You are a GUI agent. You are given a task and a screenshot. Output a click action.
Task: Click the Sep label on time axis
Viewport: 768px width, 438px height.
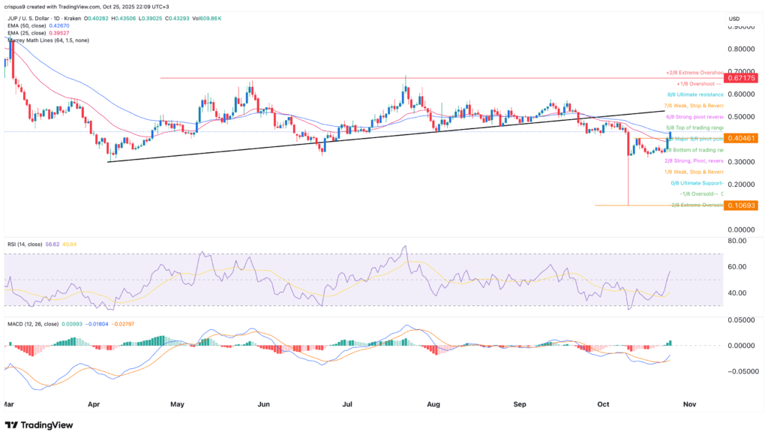coord(520,404)
